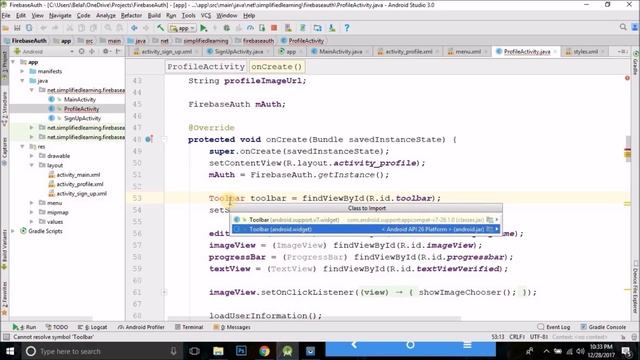
Task: Click the red Stop icon
Action: 274,28
